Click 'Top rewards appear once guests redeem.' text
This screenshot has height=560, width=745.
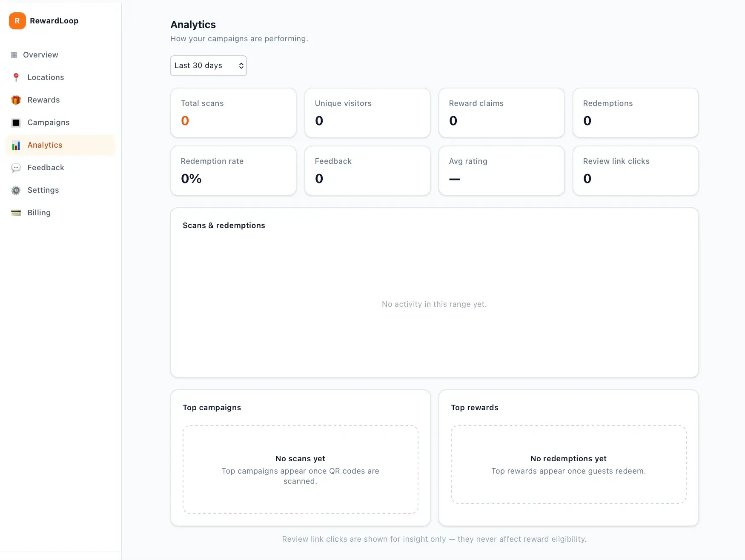coord(569,471)
